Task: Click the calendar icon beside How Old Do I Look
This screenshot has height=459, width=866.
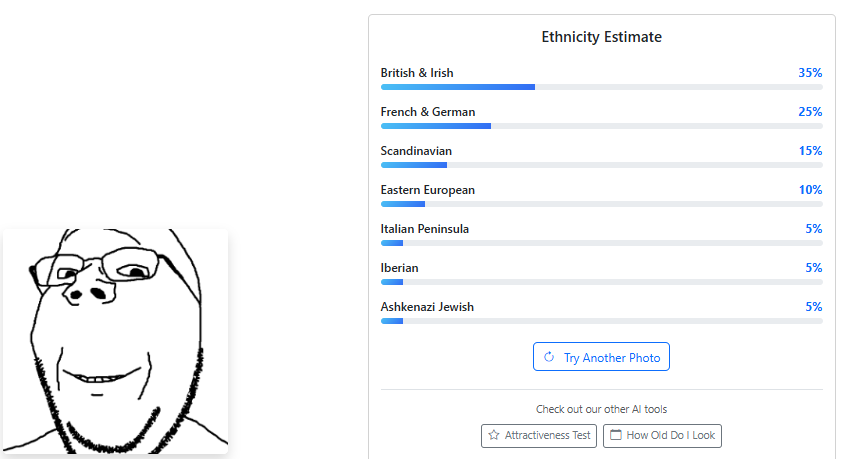Action: coord(616,436)
